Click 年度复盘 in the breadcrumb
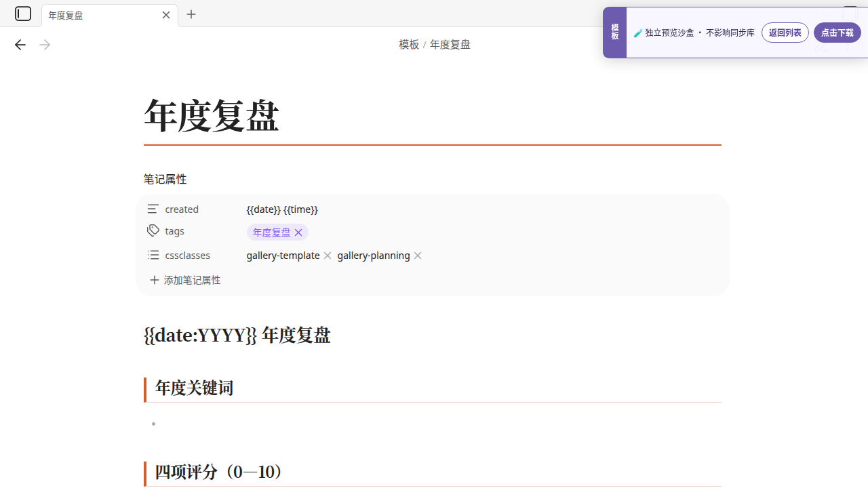The height and width of the screenshot is (488, 868). point(450,45)
